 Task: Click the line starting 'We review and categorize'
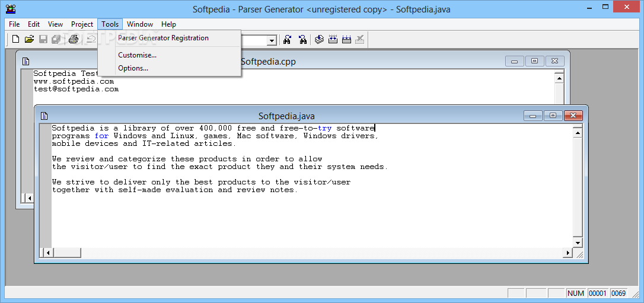[x=187, y=159]
